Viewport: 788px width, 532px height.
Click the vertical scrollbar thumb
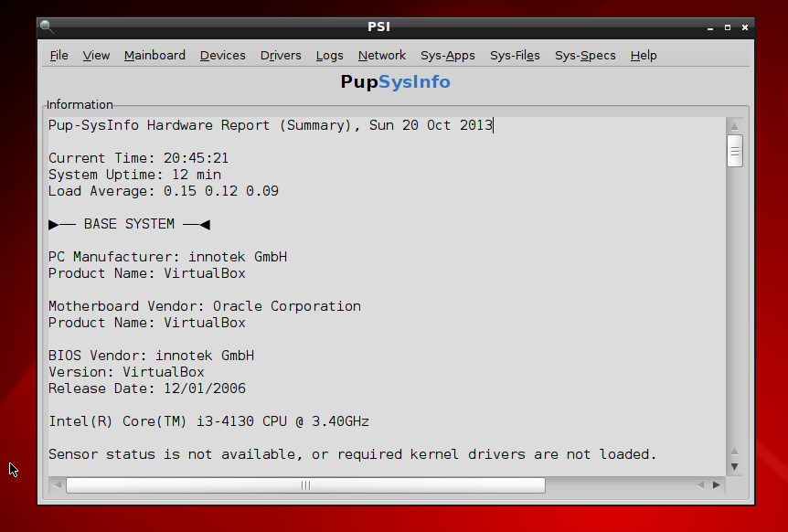point(735,151)
